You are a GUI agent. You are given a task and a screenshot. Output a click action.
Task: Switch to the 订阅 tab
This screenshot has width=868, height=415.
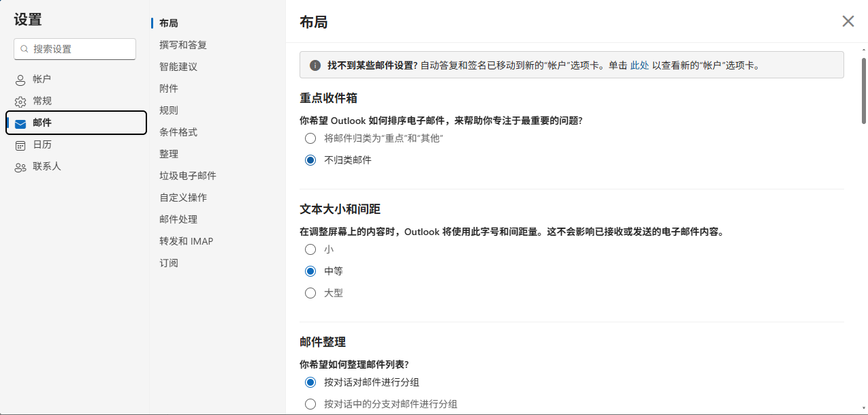(169, 263)
